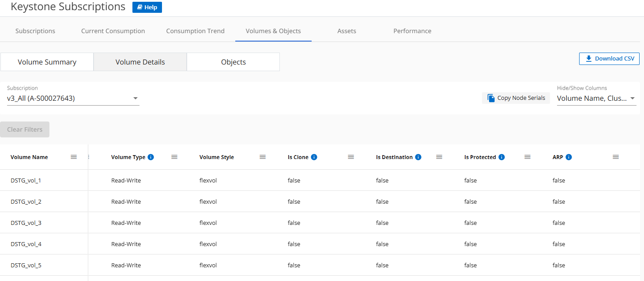Open the Performance tab
644x281 pixels.
tap(412, 31)
